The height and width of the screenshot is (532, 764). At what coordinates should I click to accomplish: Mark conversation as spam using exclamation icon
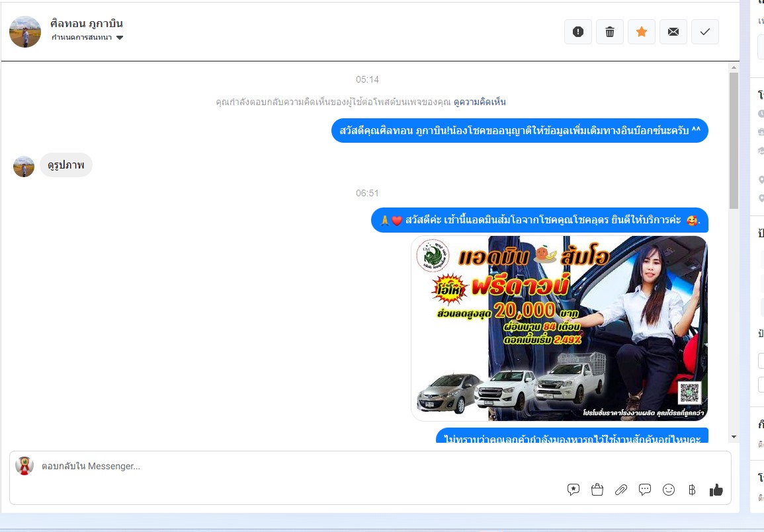[577, 32]
